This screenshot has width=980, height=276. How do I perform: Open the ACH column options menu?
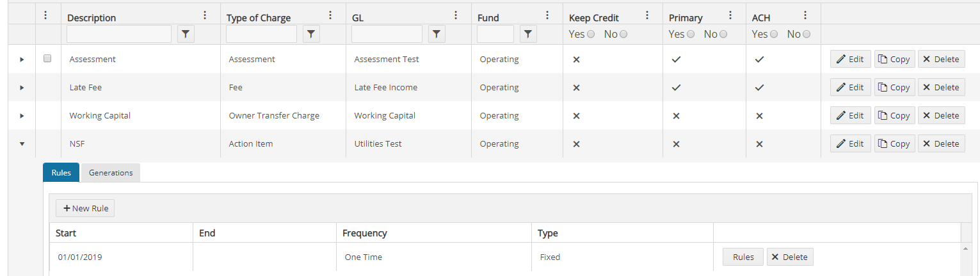[x=805, y=16]
